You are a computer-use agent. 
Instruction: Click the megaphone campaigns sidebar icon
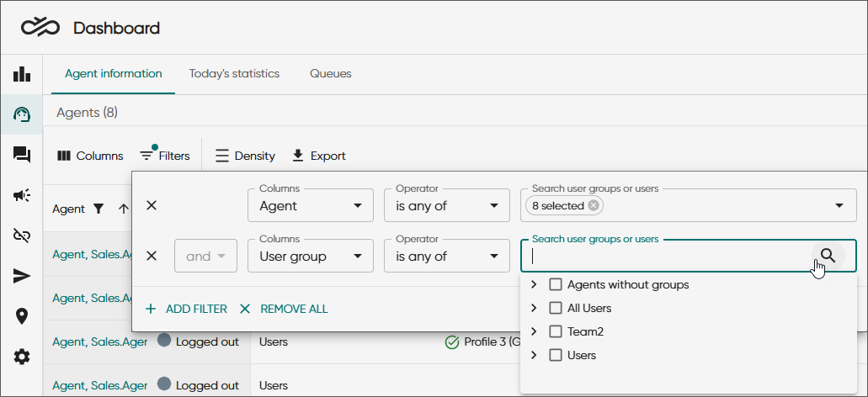click(22, 195)
